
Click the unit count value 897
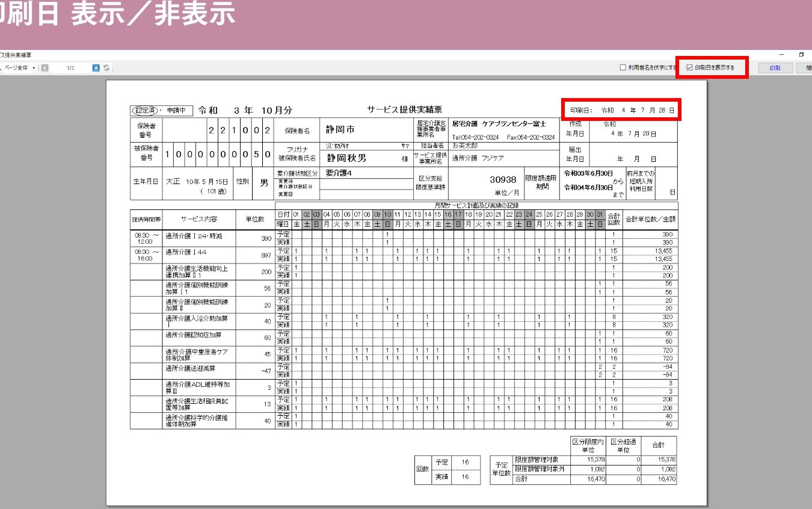pyautogui.click(x=266, y=255)
